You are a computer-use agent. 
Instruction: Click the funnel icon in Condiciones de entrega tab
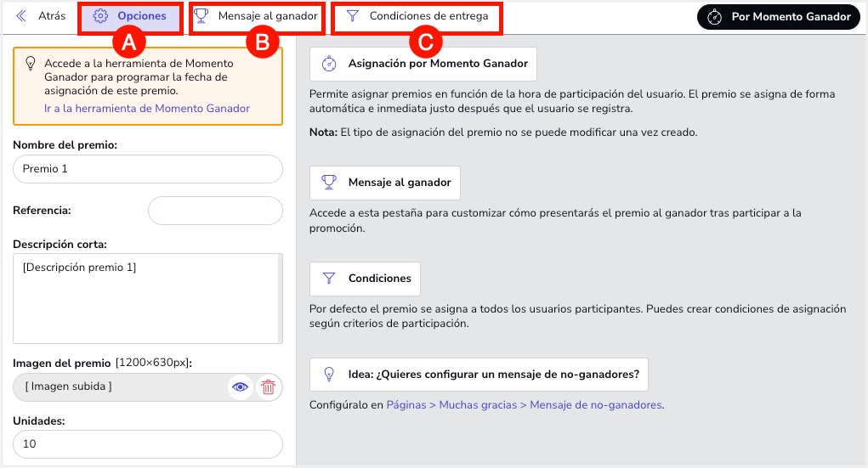[x=352, y=16]
